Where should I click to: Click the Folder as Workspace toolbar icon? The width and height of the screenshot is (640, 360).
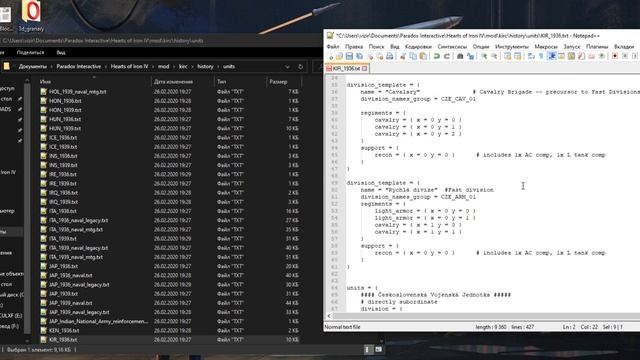tap(591, 56)
